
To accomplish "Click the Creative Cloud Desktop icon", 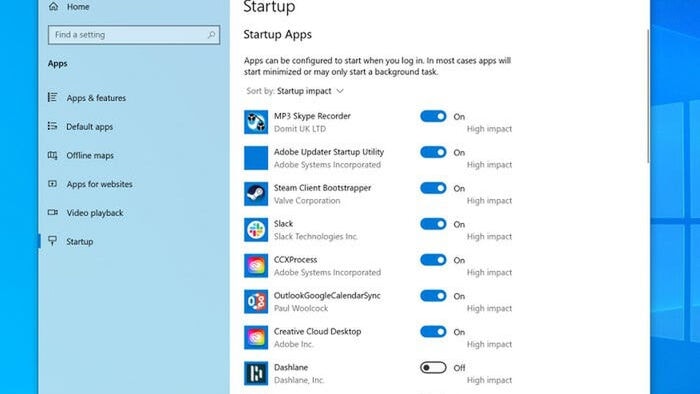I will 256,337.
